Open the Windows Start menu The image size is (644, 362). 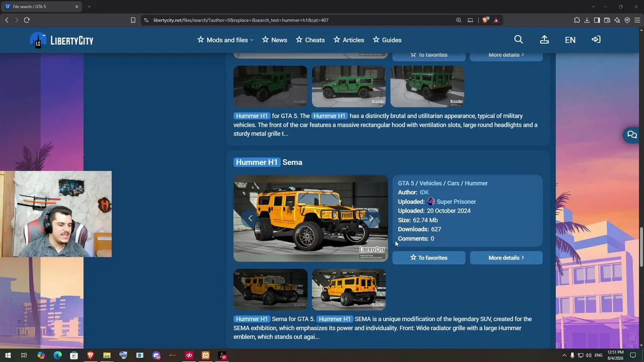[8, 355]
